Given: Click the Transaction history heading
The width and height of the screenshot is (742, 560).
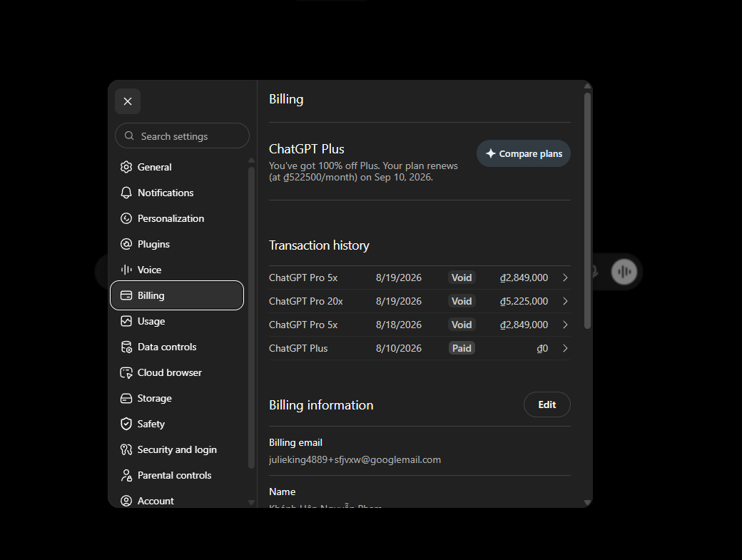Looking at the screenshot, I should click(x=319, y=245).
